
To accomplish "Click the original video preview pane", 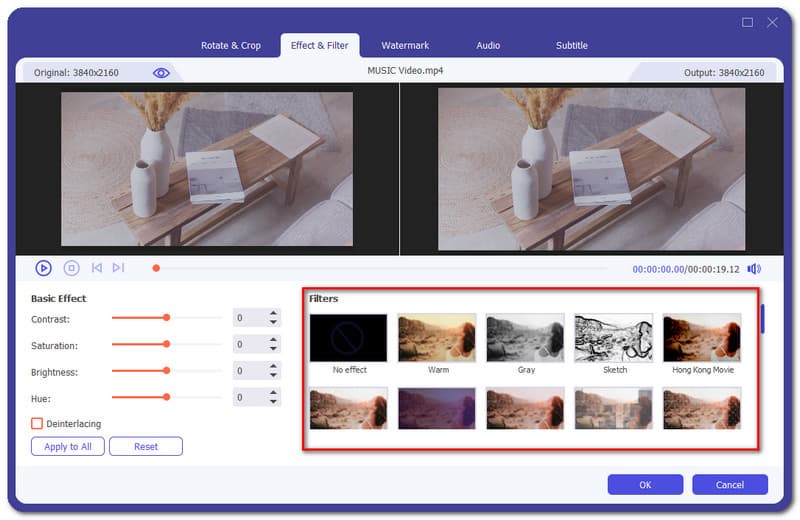I will pos(207,169).
